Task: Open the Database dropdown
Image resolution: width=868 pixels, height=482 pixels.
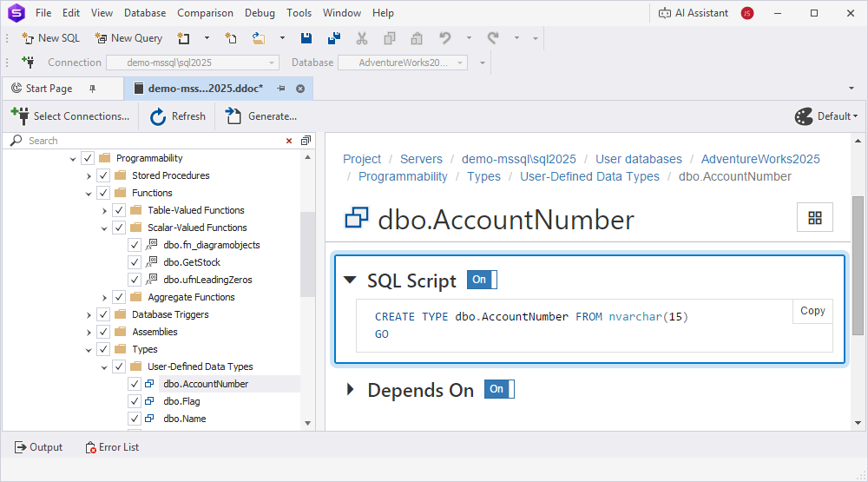Action: [x=403, y=63]
